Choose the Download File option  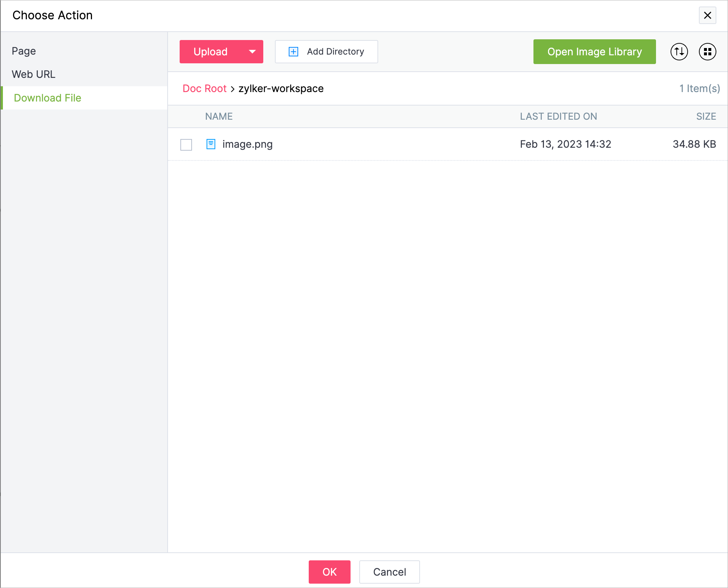47,98
